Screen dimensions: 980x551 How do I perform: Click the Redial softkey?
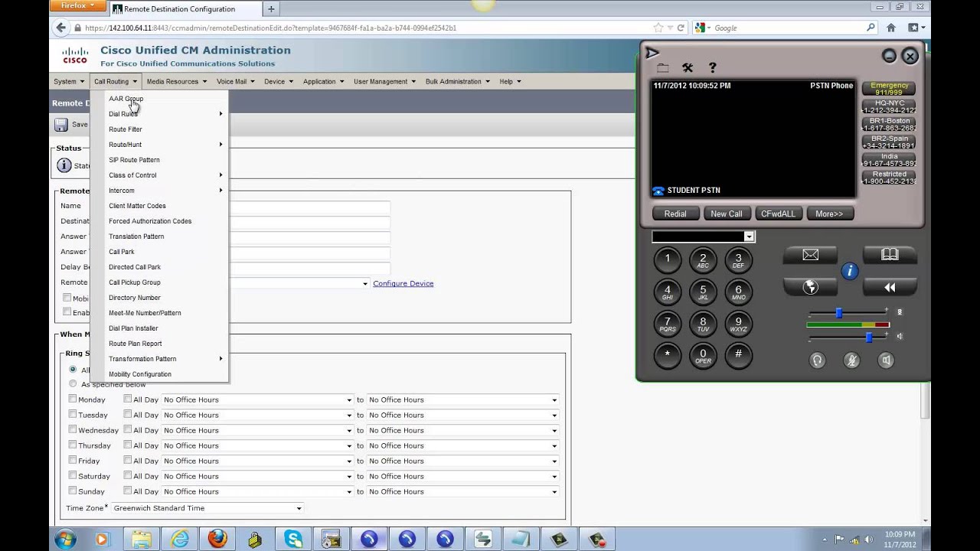click(675, 214)
